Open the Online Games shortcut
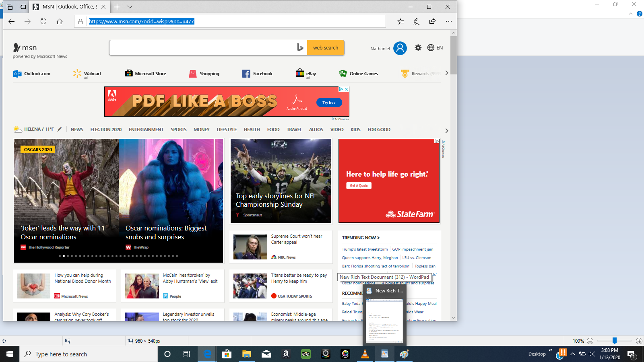644x362 pixels. pos(359,74)
